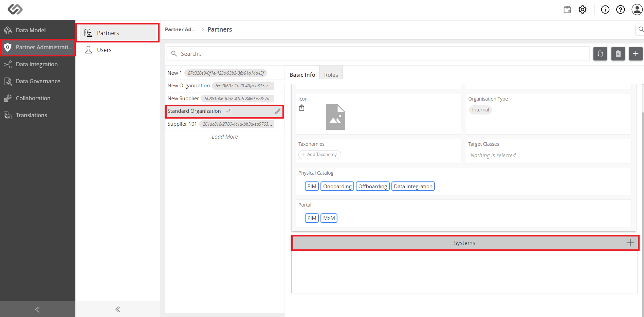Image resolution: width=644 pixels, height=317 pixels.
Task: Open the settings gear icon
Action: (x=583, y=10)
